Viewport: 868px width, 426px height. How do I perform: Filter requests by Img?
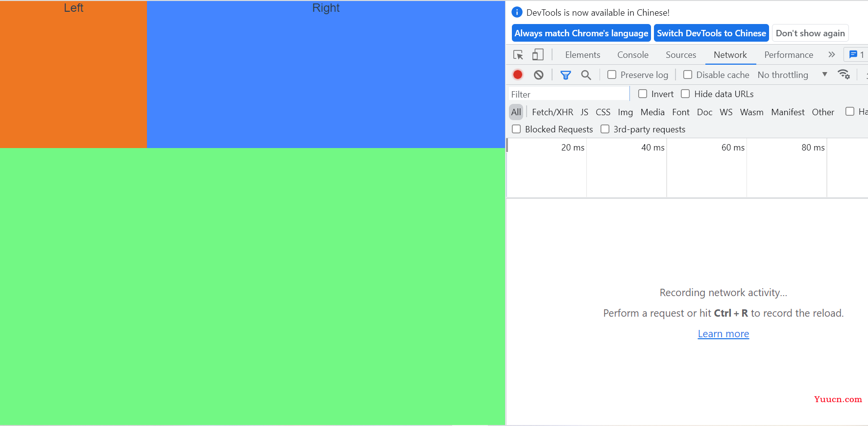[626, 112]
